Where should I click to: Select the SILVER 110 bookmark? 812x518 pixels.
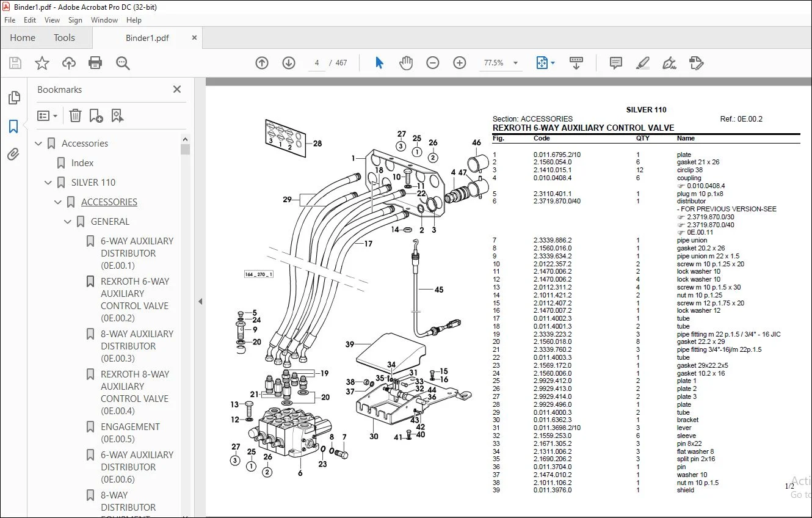93,183
